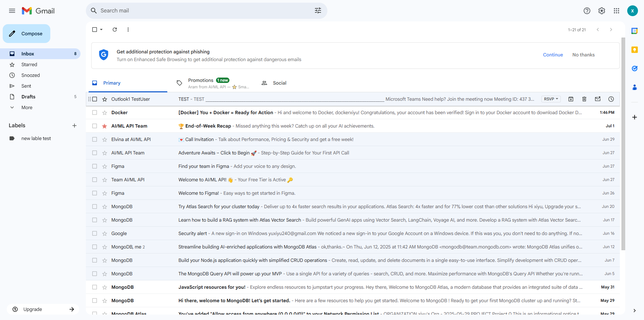The image size is (644, 320).
Task: Delete the Outlook1 TestUser email
Action: click(584, 99)
